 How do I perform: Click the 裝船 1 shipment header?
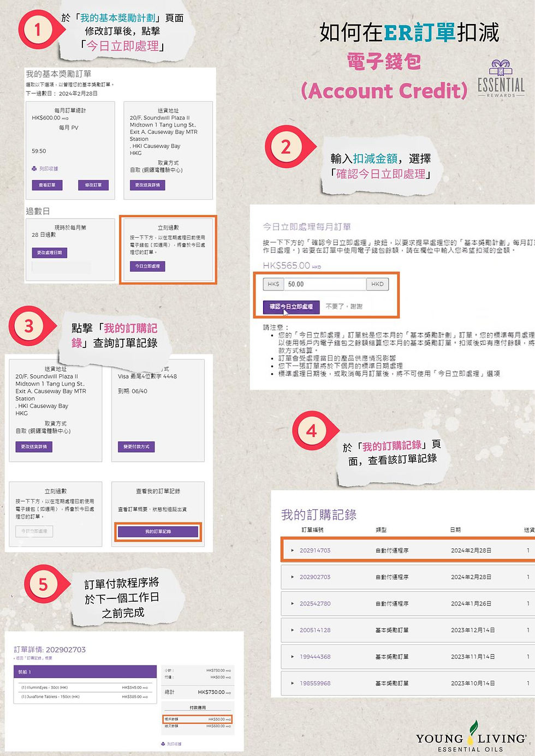coord(85,672)
